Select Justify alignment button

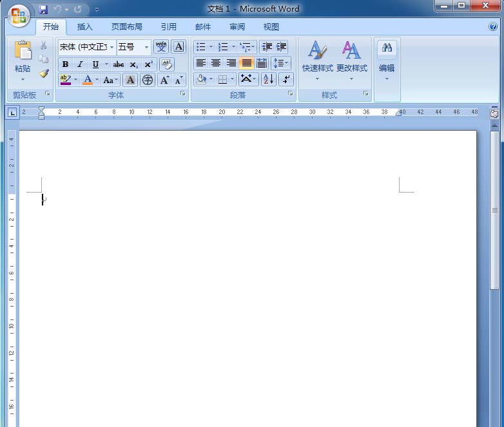point(247,63)
